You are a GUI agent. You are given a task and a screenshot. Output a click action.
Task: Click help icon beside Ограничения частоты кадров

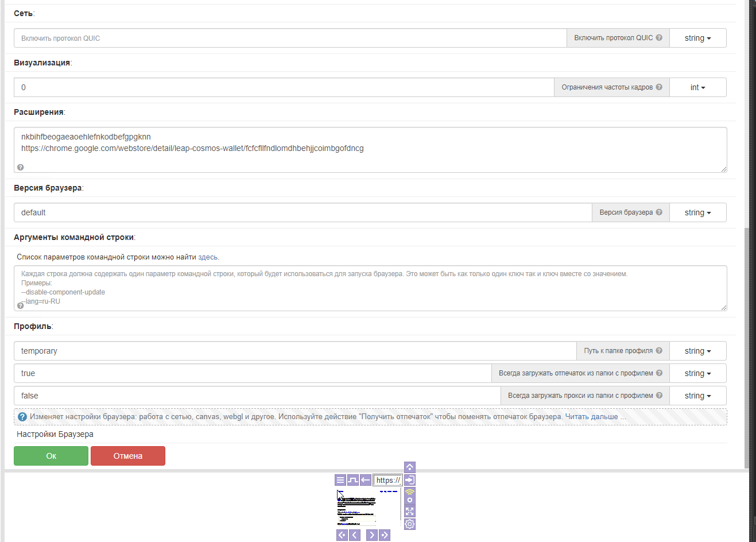click(659, 87)
